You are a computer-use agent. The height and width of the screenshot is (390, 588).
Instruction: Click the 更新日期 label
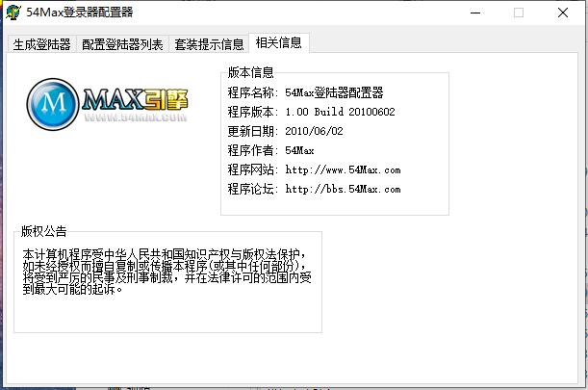252,131
